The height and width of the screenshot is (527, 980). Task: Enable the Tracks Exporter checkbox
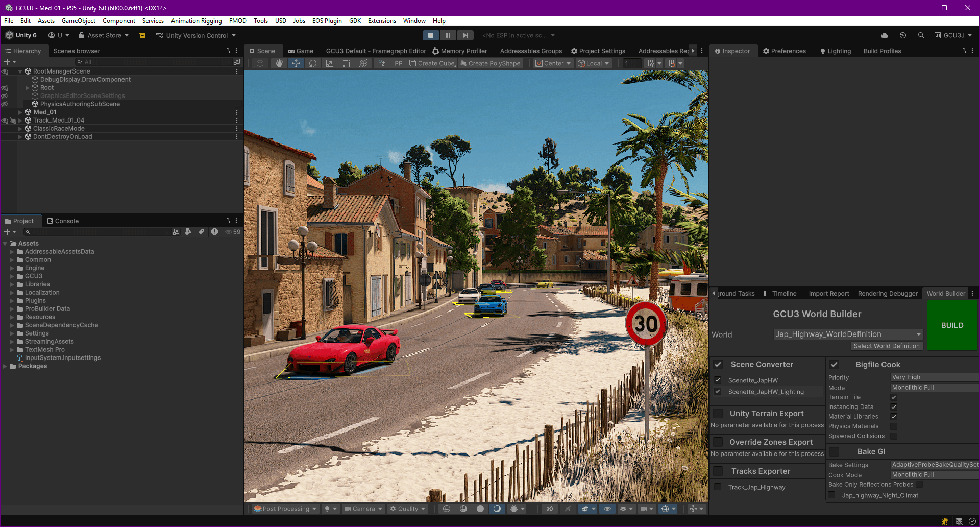point(718,471)
